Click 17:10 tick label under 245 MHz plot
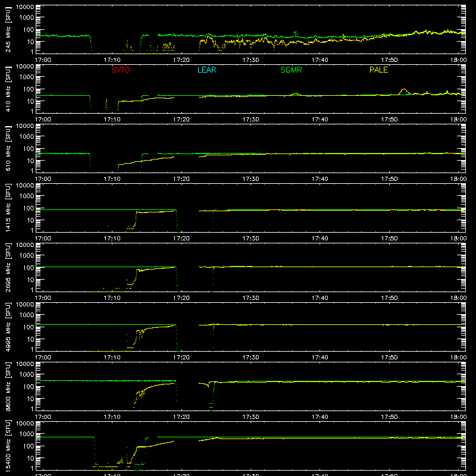Image resolution: width=476 pixels, height=476 pixels. (x=112, y=60)
